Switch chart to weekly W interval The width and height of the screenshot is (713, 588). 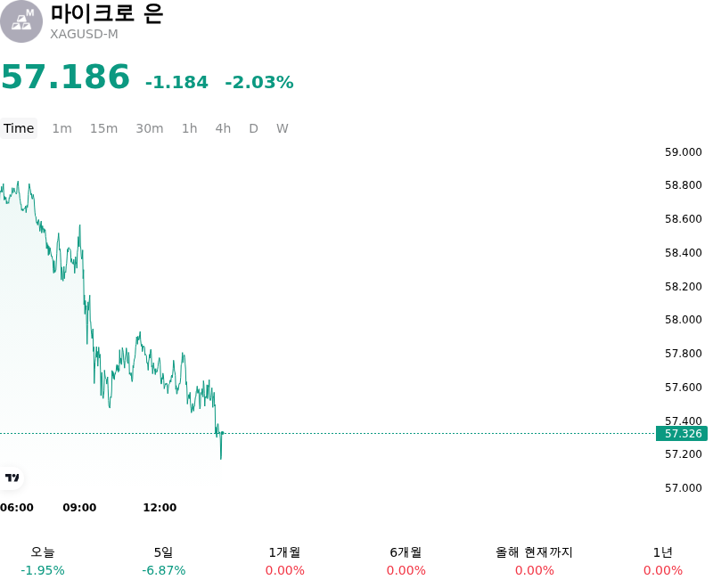[283, 128]
